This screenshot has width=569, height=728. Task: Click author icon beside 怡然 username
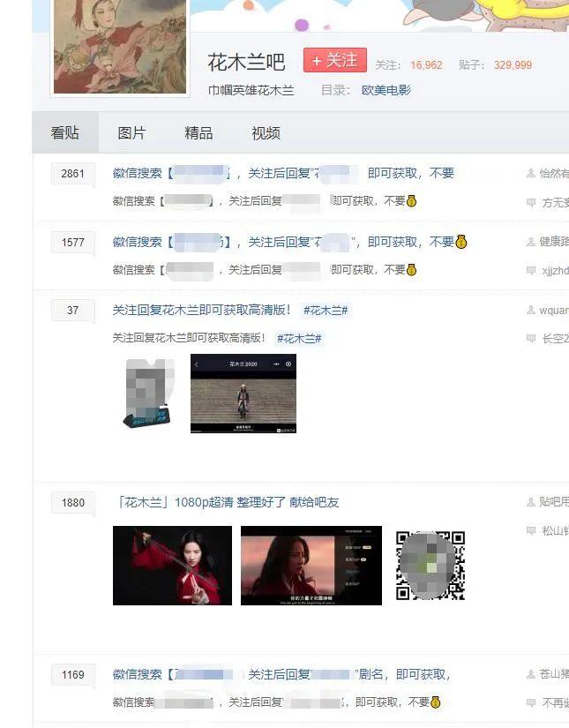coord(531,173)
